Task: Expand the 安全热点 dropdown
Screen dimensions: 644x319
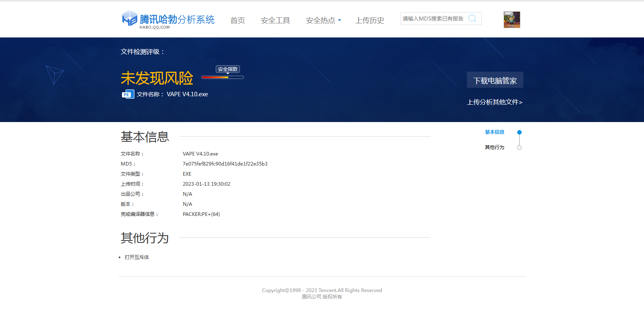Action: tap(323, 21)
